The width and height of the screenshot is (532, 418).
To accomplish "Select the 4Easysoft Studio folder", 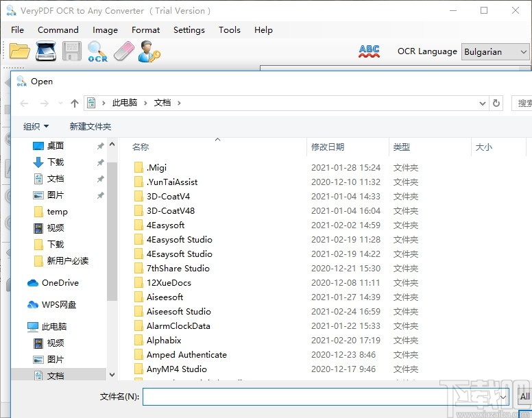I will (179, 240).
